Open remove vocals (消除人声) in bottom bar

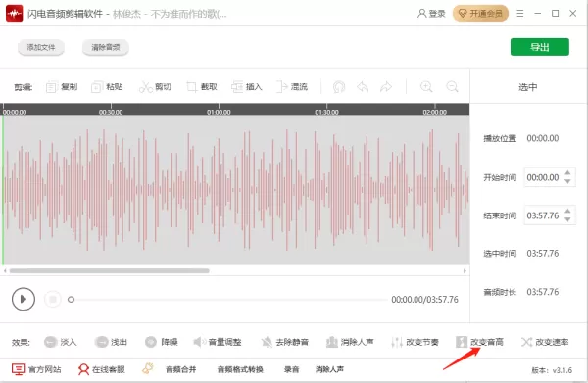point(329,369)
